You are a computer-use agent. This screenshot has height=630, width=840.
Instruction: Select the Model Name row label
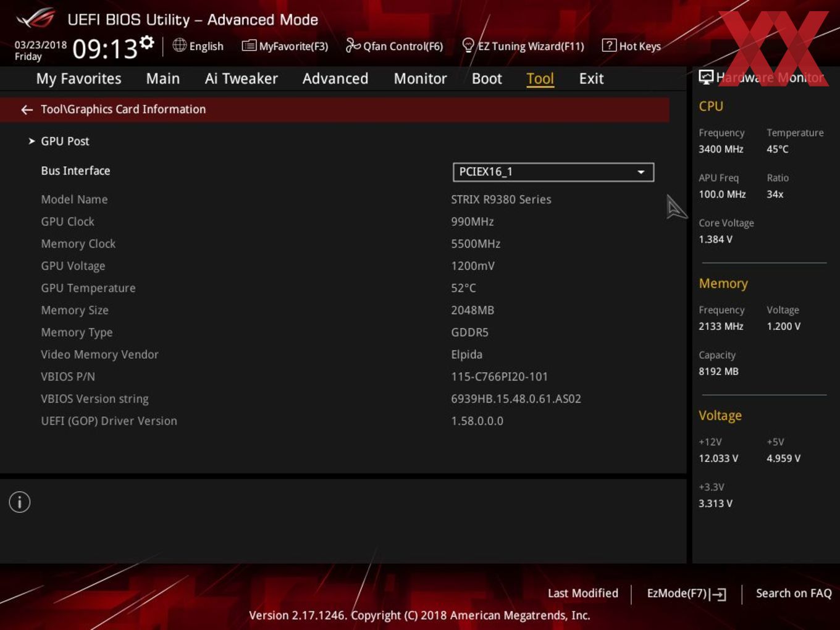[74, 199]
